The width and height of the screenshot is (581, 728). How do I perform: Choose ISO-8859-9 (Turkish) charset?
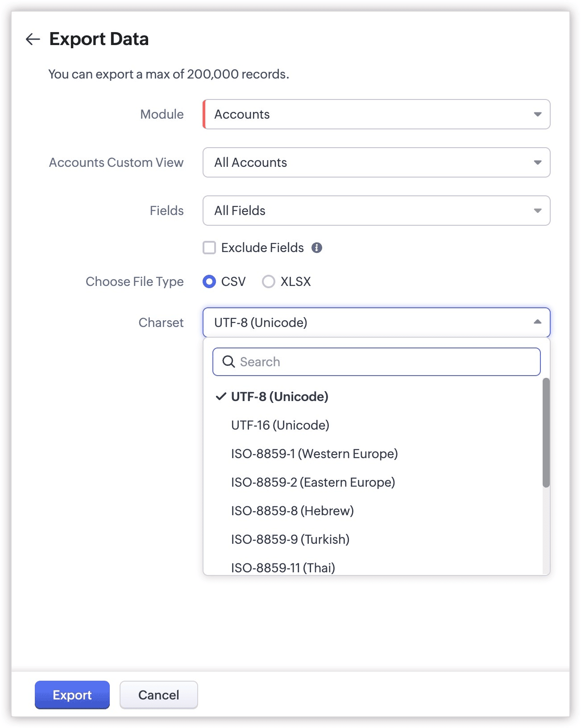click(290, 539)
